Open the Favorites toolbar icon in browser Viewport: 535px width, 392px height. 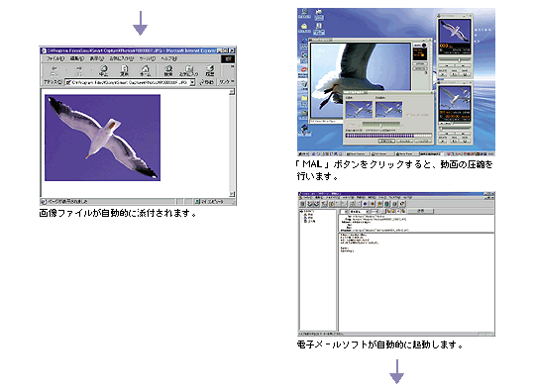(x=188, y=70)
